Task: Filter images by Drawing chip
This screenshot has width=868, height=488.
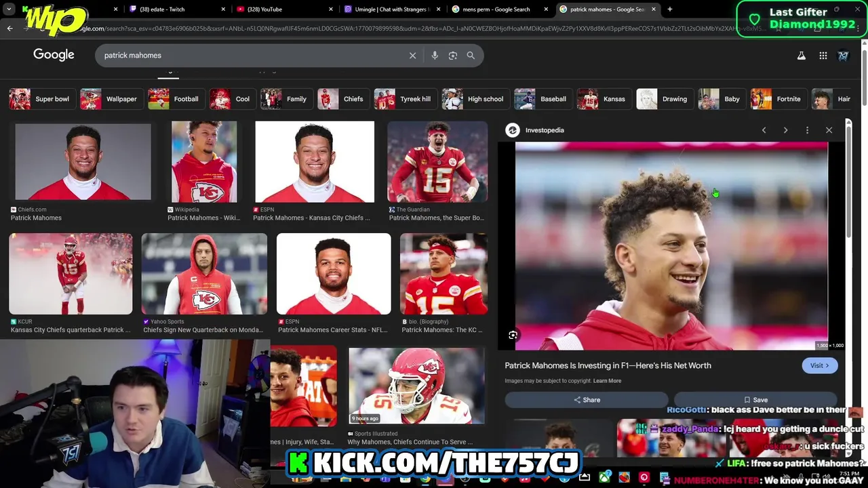Action: [x=665, y=99]
